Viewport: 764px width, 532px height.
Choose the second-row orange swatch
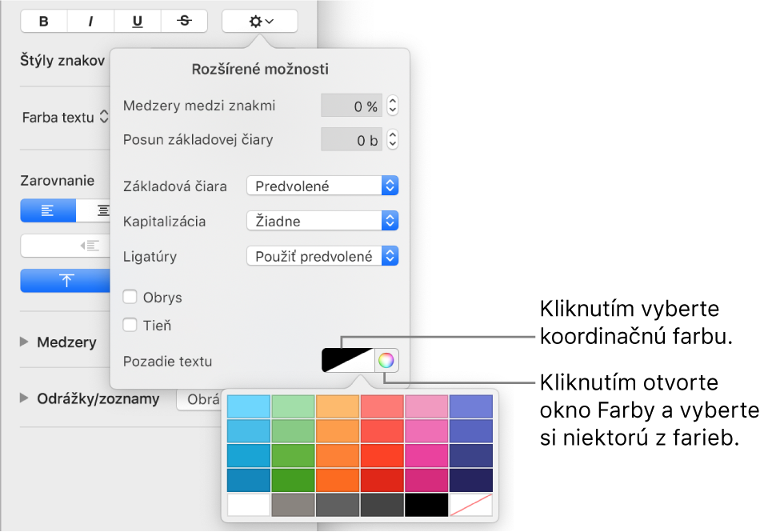point(338,431)
